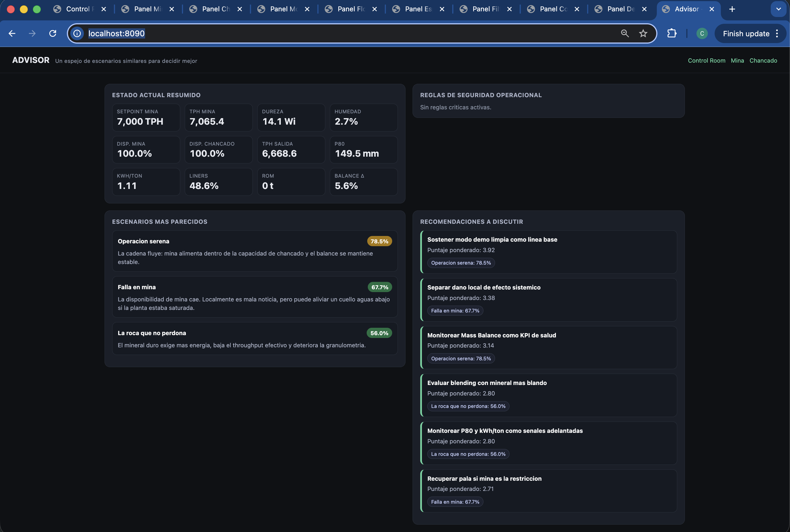Screen dimensions: 790x532
Task: Open Chrome's three-dot menu
Action: (x=777, y=33)
